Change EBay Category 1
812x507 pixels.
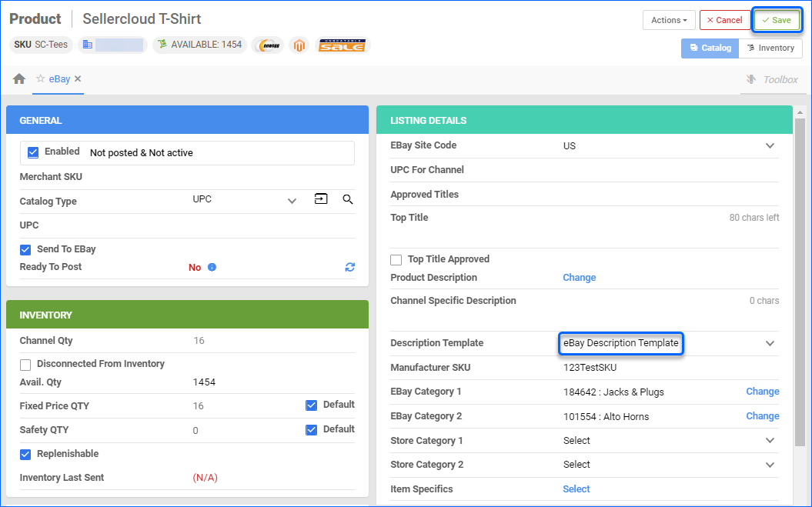tap(763, 392)
